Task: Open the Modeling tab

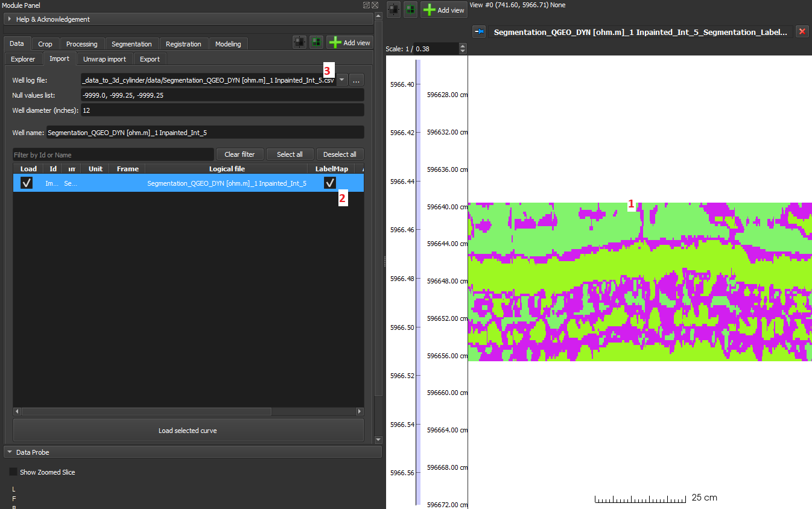Action: pos(228,43)
